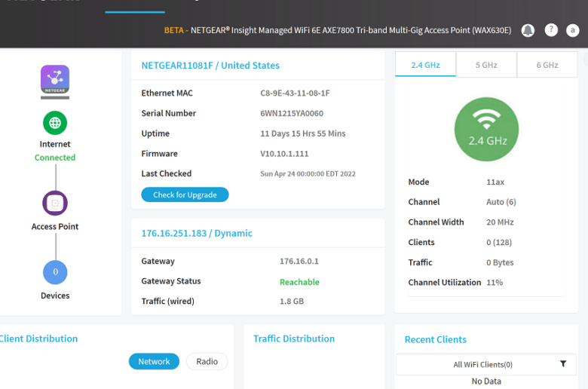Click the Channel value Auto (6)

coord(501,202)
